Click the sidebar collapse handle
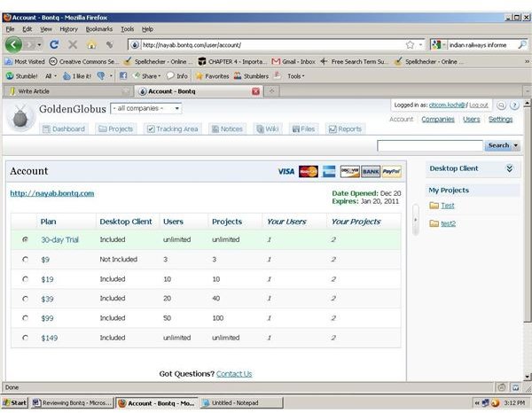Viewport: 532px width, 413px height. pyautogui.click(x=415, y=220)
